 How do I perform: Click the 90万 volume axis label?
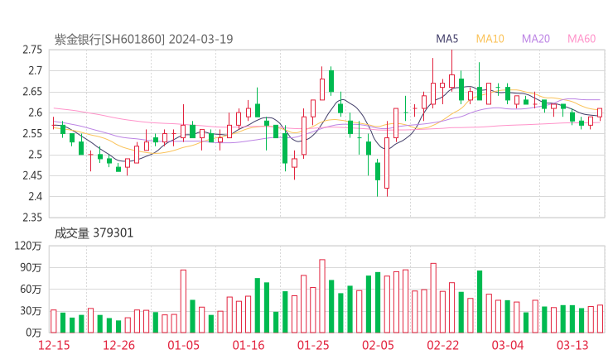point(31,267)
